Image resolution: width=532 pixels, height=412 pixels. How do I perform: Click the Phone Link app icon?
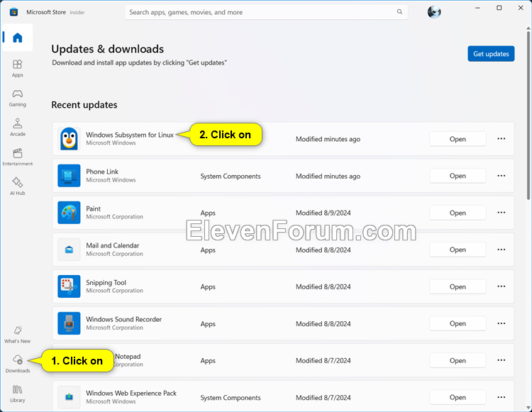(69, 176)
